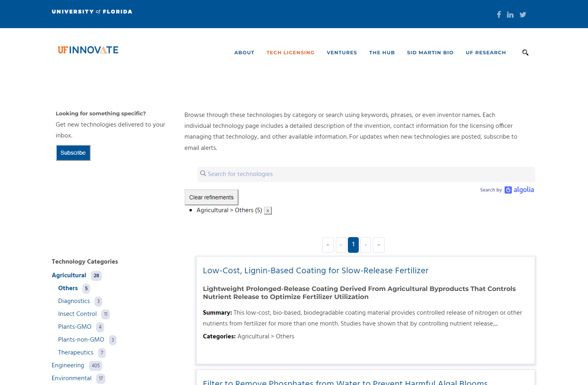Go to the next page of results
Image resolution: width=588 pixels, height=385 pixels.
pos(366,245)
